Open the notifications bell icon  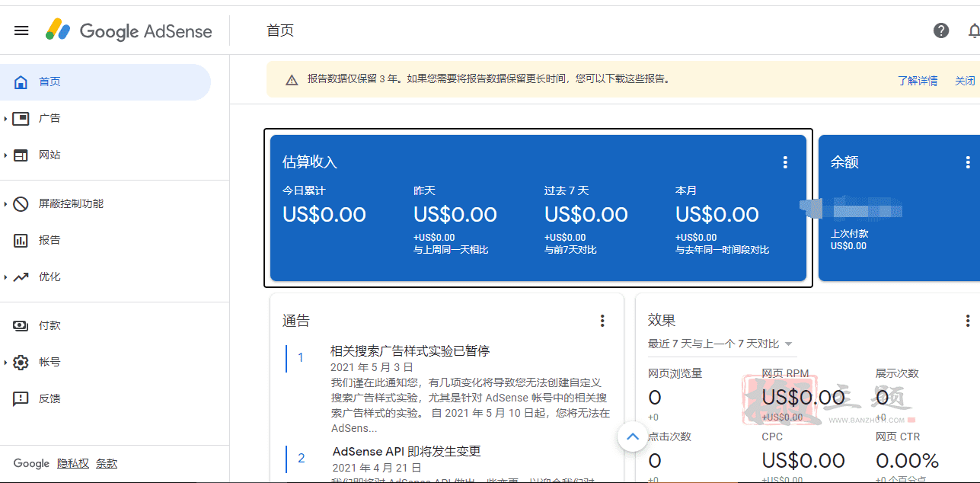[973, 30]
